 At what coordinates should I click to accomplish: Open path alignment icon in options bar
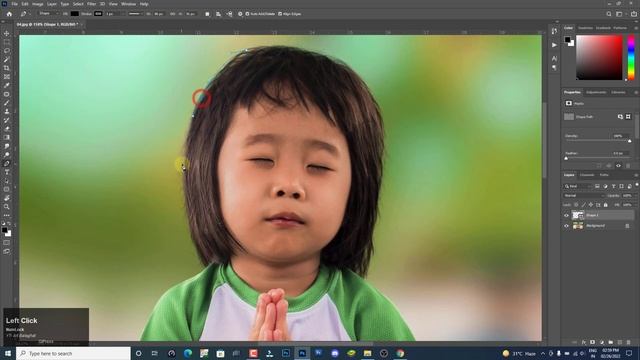tap(218, 14)
